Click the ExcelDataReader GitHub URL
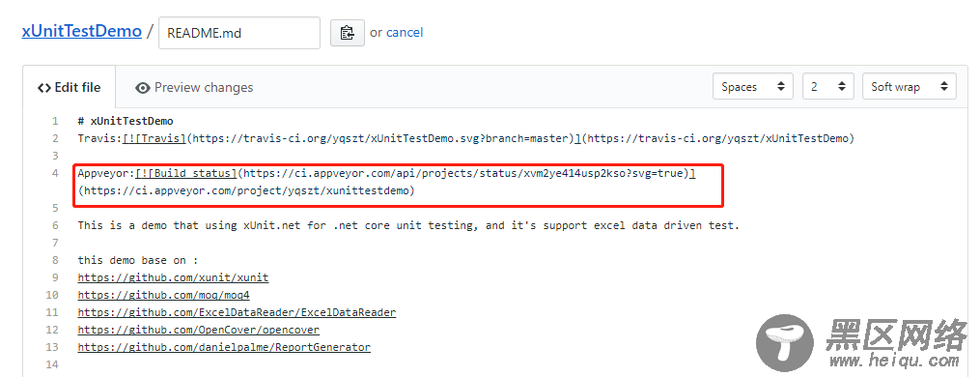The image size is (980, 377). click(x=237, y=312)
